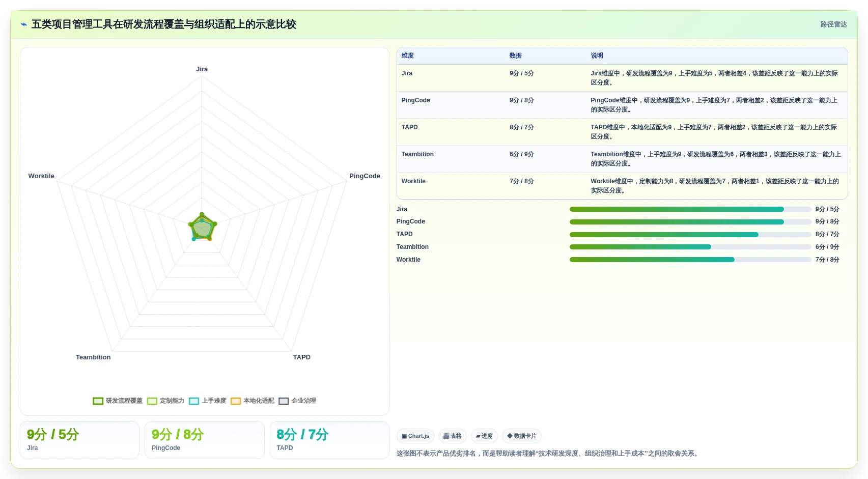Click the Teambition progress bar
The height and width of the screenshot is (479, 868).
(690, 247)
